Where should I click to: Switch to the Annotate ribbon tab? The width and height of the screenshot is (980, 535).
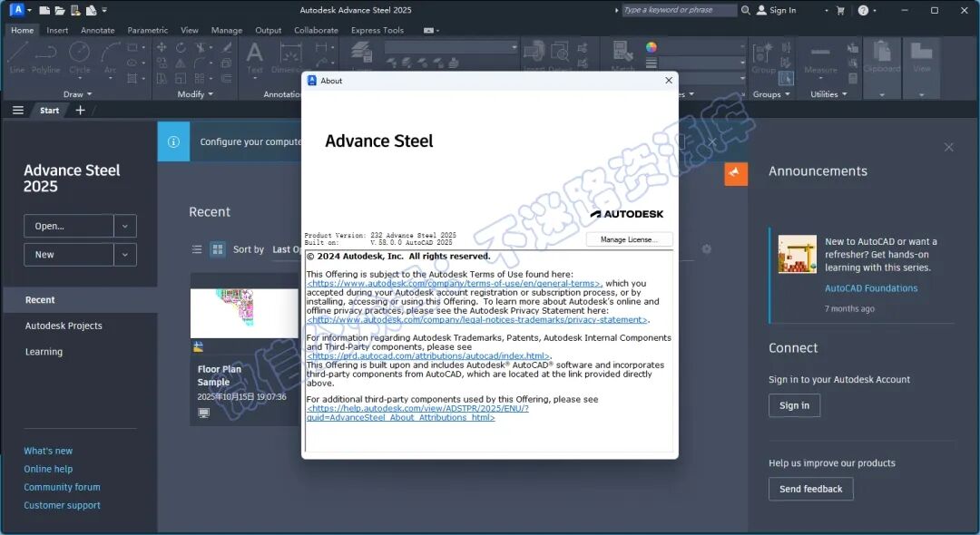pos(97,30)
